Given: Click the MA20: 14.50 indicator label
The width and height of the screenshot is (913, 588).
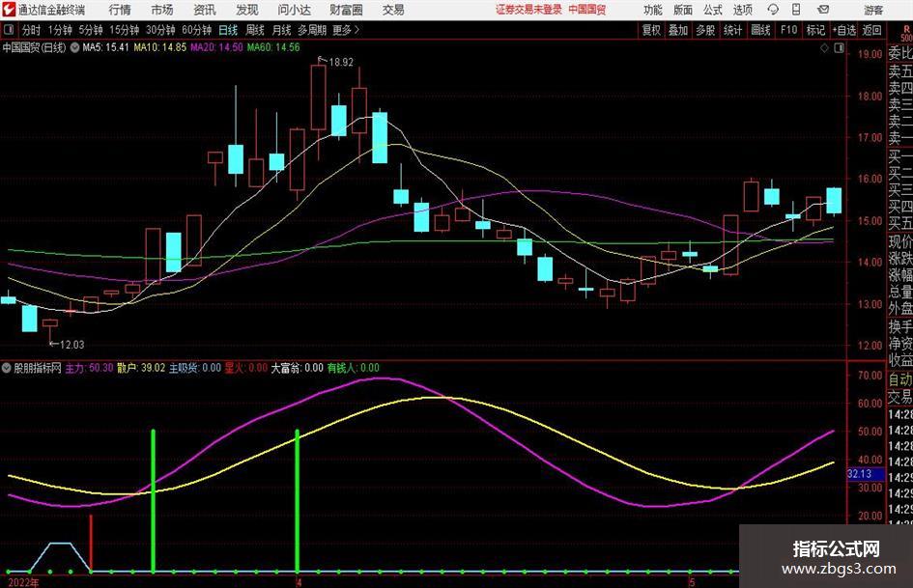Looking at the screenshot, I should tap(216, 47).
